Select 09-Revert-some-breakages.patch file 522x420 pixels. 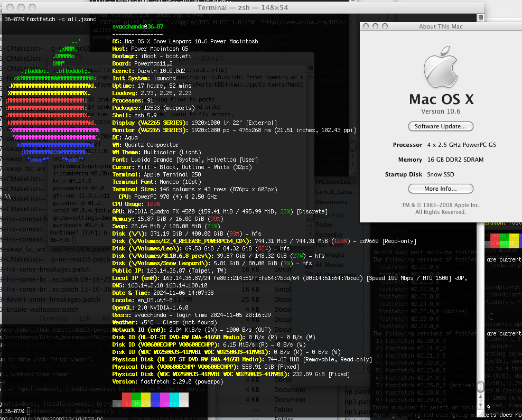point(50,300)
